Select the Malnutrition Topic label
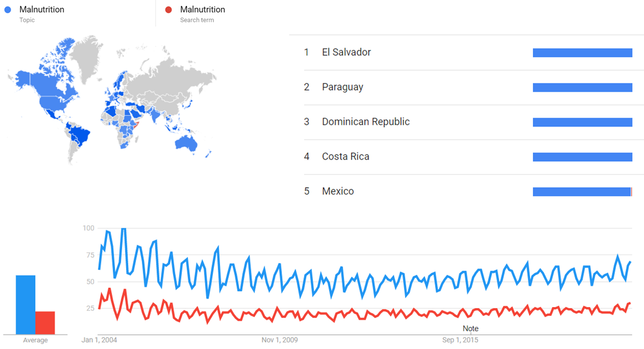This screenshot has height=349, width=644. tap(41, 9)
